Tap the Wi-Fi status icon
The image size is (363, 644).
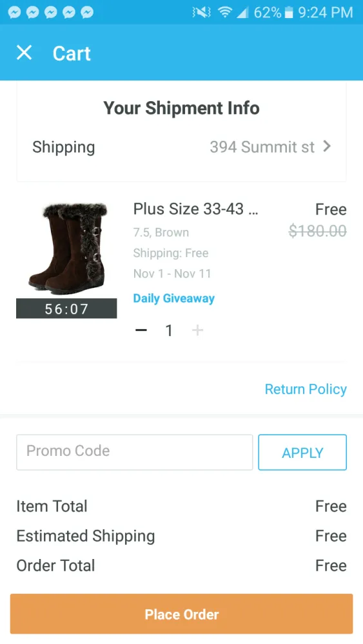[224, 12]
